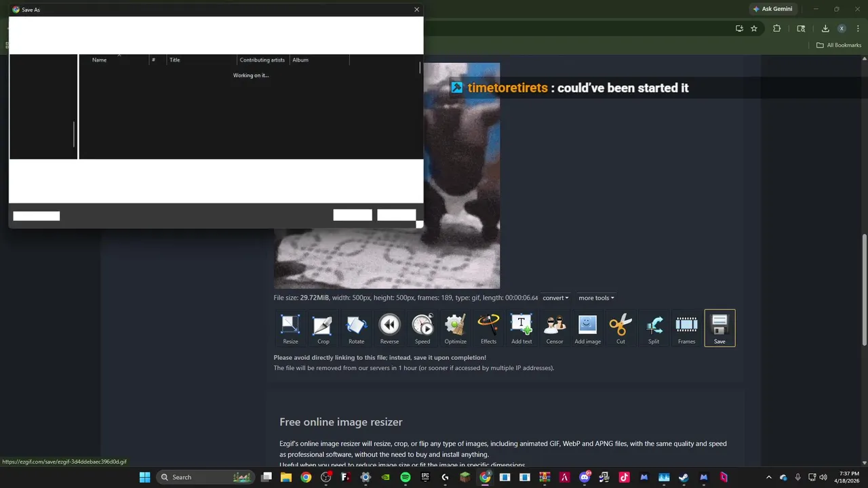
Task: Open the Resize tool
Action: (290, 329)
